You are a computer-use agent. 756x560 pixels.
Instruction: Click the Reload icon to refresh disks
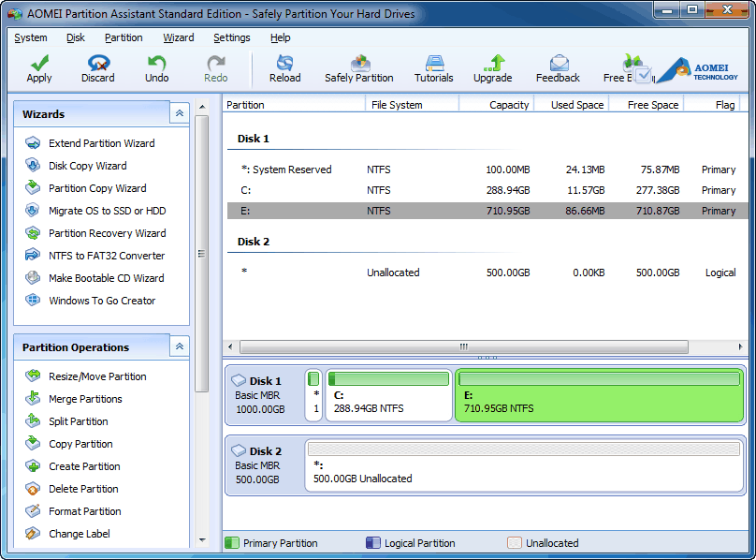283,66
